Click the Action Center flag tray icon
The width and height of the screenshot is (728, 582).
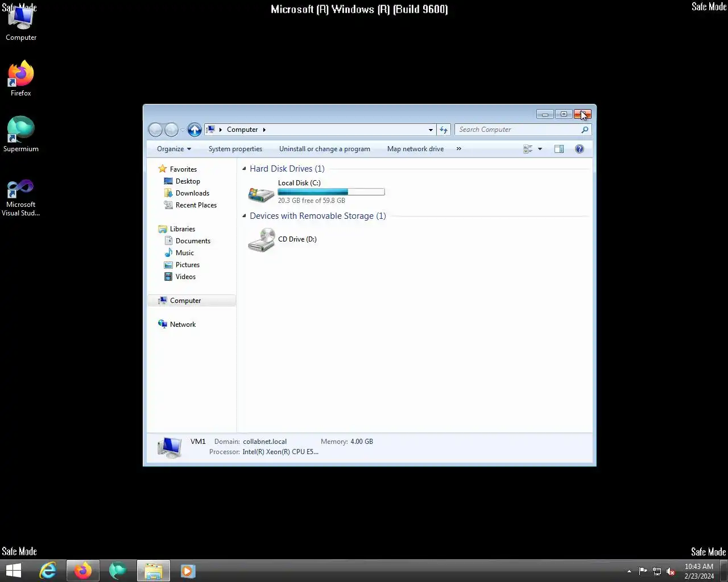click(x=643, y=571)
